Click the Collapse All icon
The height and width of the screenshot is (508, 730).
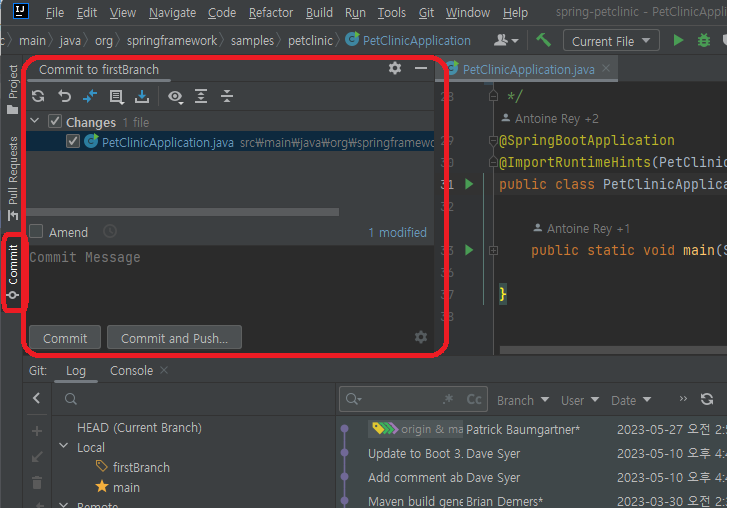tap(227, 96)
